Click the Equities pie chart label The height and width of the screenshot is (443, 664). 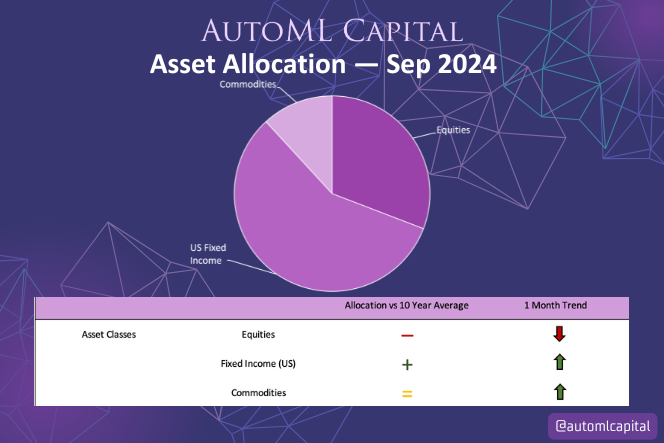tap(453, 129)
